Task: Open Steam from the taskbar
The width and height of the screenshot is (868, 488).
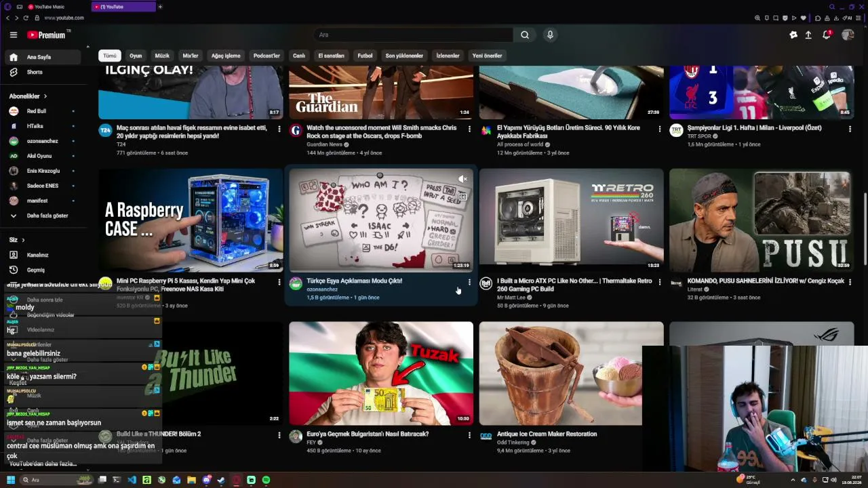Action: click(222, 480)
